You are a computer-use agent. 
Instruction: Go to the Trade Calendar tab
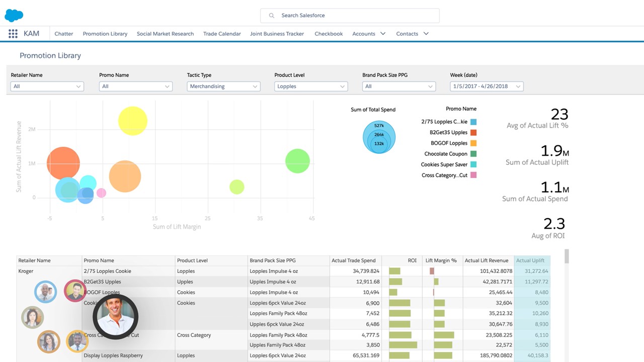[222, 34]
